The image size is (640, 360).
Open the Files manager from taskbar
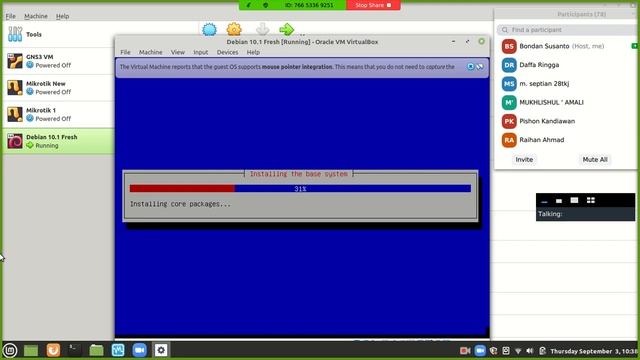click(96, 350)
